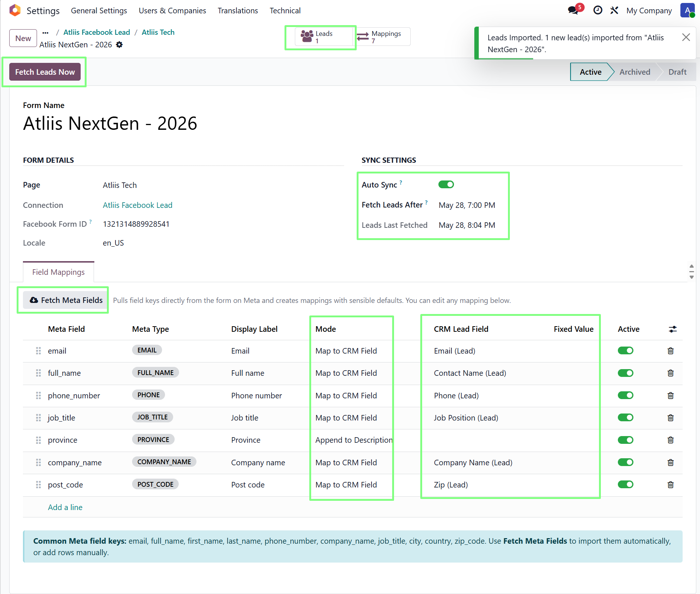
Task: Open the developer tools icon
Action: point(614,10)
